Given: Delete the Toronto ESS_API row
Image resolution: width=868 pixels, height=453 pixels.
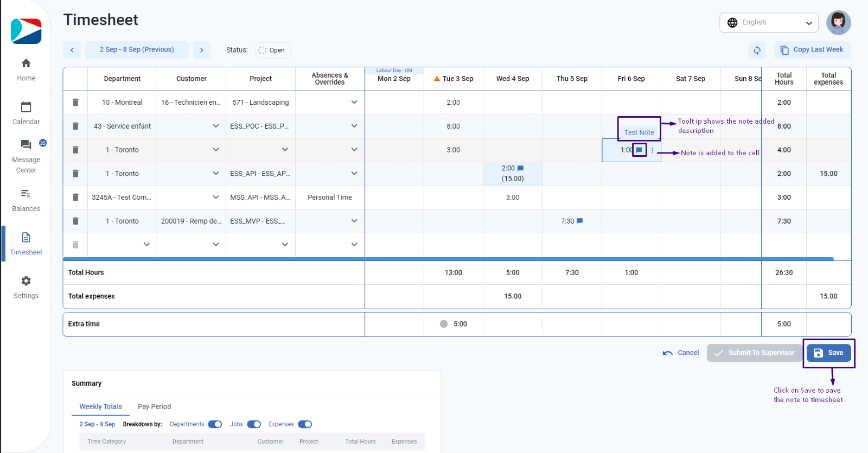Looking at the screenshot, I should pyautogui.click(x=75, y=174).
